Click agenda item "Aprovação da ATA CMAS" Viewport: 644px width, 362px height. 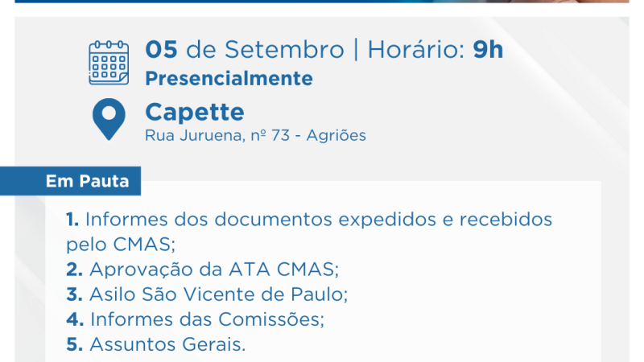(214, 269)
